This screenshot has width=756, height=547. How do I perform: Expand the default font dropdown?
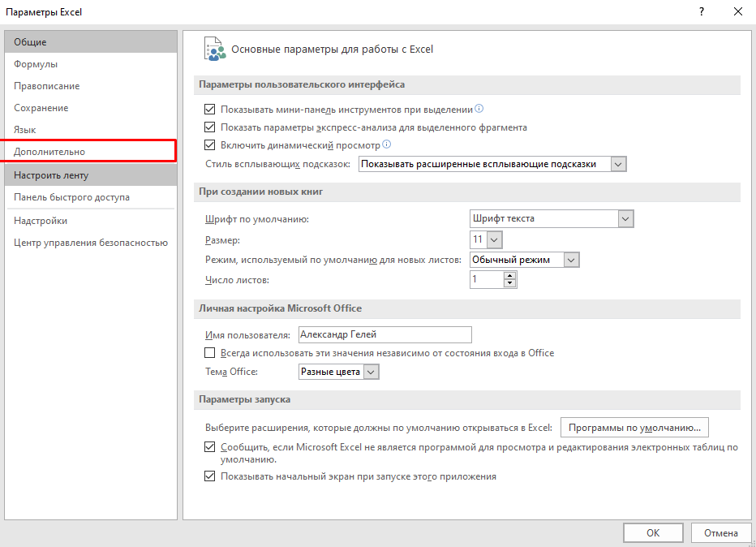coord(625,218)
